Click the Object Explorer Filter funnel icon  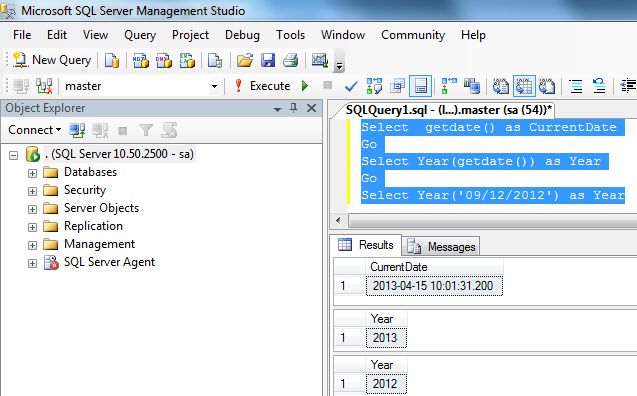click(x=145, y=130)
